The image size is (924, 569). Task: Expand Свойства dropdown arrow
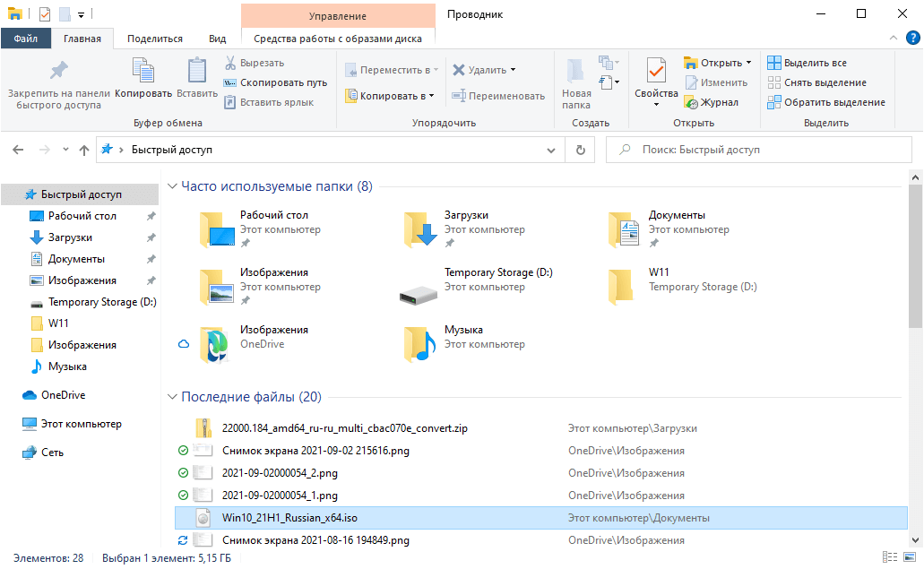(x=656, y=105)
